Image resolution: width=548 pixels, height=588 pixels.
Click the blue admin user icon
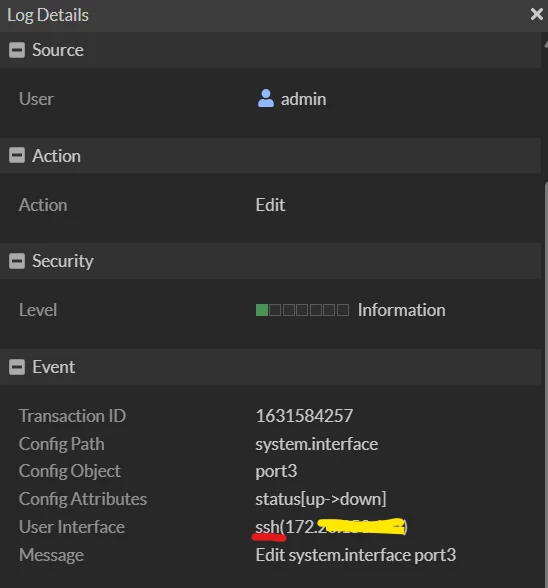(x=266, y=98)
